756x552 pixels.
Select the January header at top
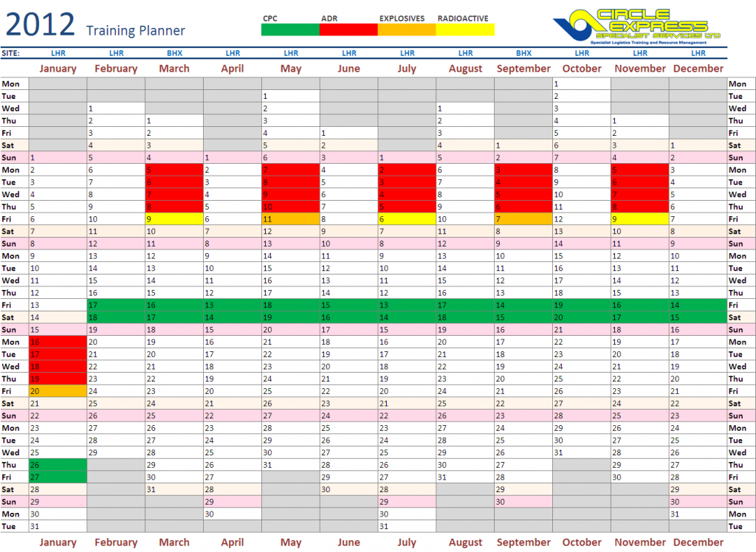point(58,69)
